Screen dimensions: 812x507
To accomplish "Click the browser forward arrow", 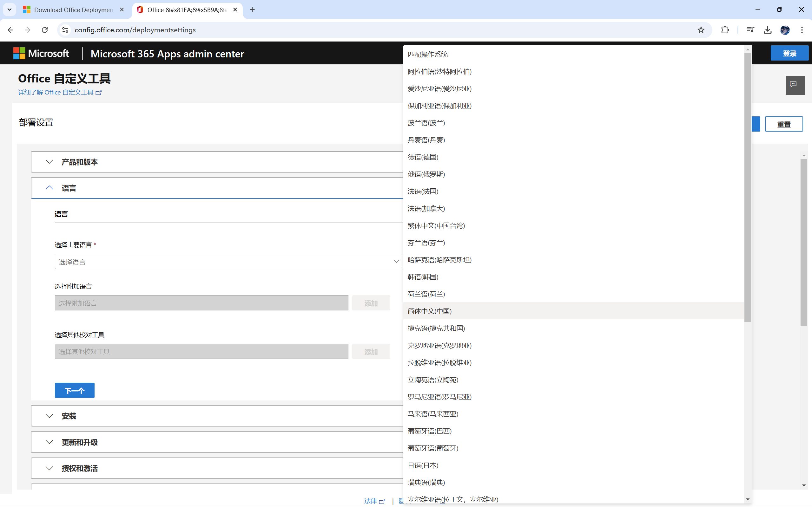I will pos(28,30).
